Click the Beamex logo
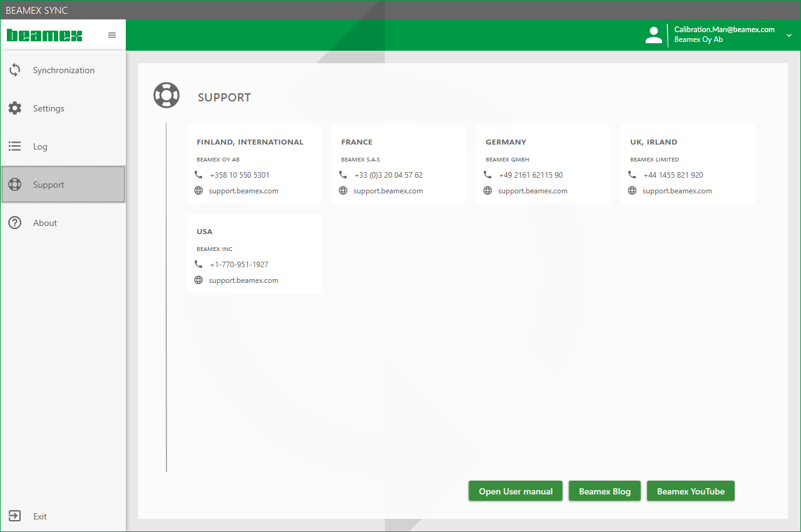Screen dimensions: 801x532 (x=44, y=35)
